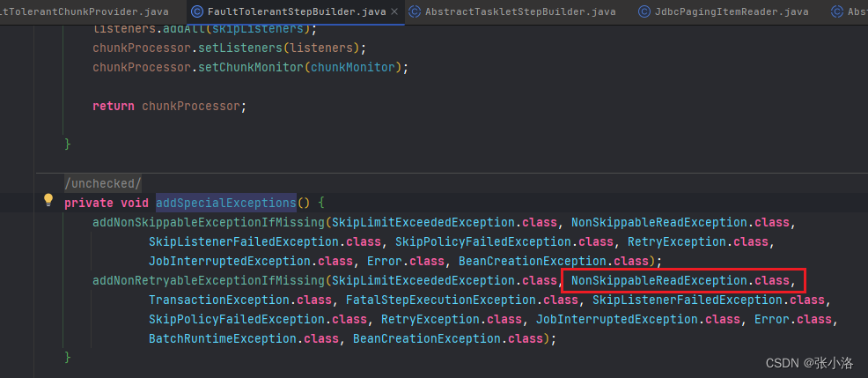This screenshot has height=378, width=868.
Task: Expand the folded /unchecked/ annotation
Action: (103, 183)
